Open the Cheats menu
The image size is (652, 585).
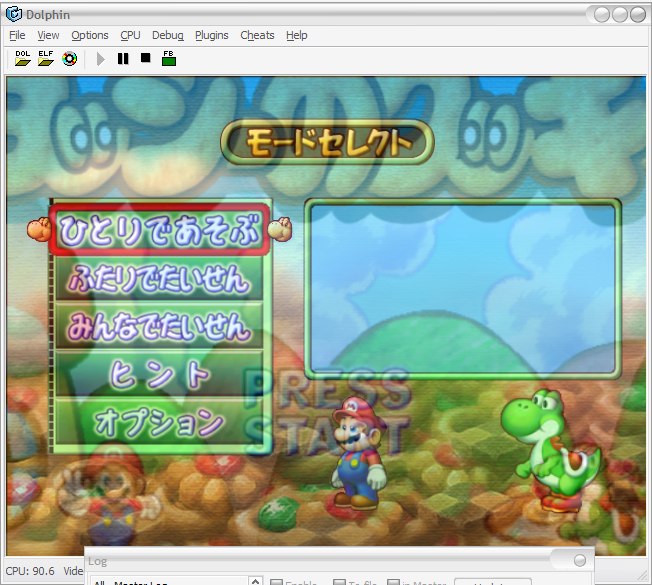coord(257,35)
